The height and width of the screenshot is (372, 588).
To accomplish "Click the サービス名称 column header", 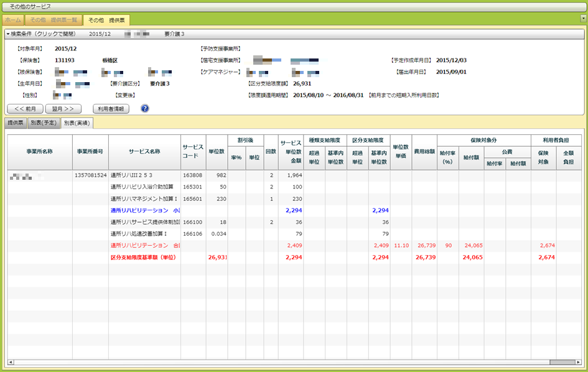I will pos(144,151).
